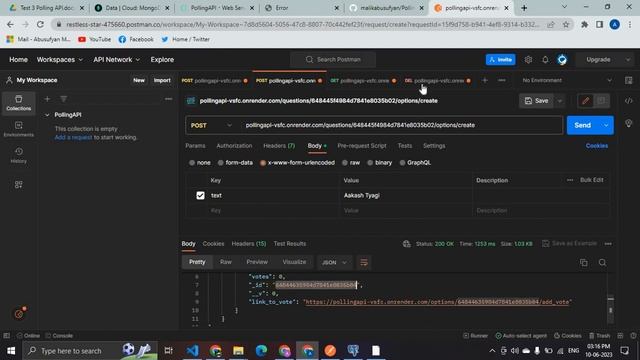Screen dimensions: 640x360
Task: Open the API Network dropdown menu
Action: [x=117, y=60]
